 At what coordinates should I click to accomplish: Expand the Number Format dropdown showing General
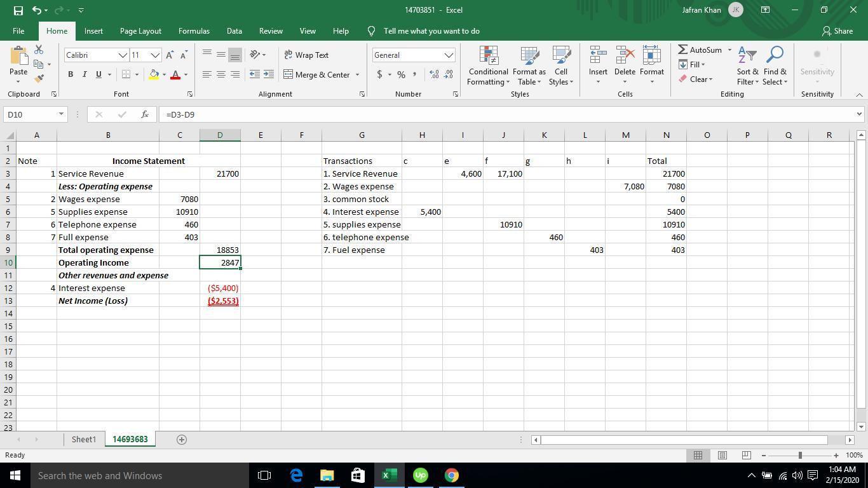(x=449, y=55)
